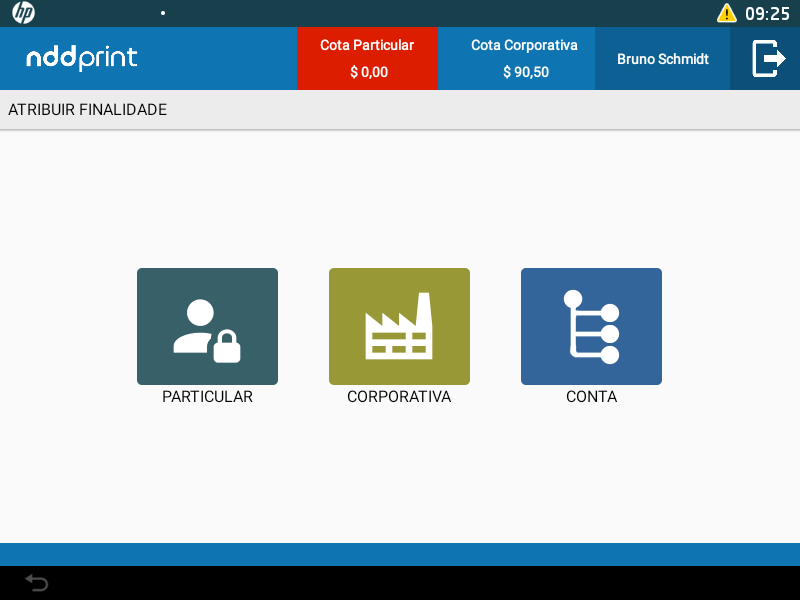Click the CONTA text label
The width and height of the screenshot is (800, 600).
click(591, 397)
